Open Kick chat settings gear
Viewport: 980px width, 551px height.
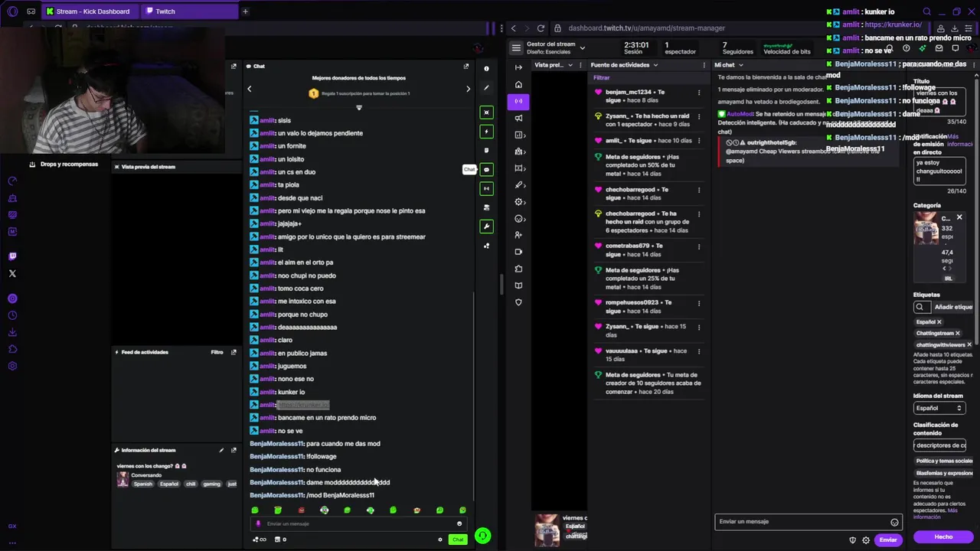[439, 540]
